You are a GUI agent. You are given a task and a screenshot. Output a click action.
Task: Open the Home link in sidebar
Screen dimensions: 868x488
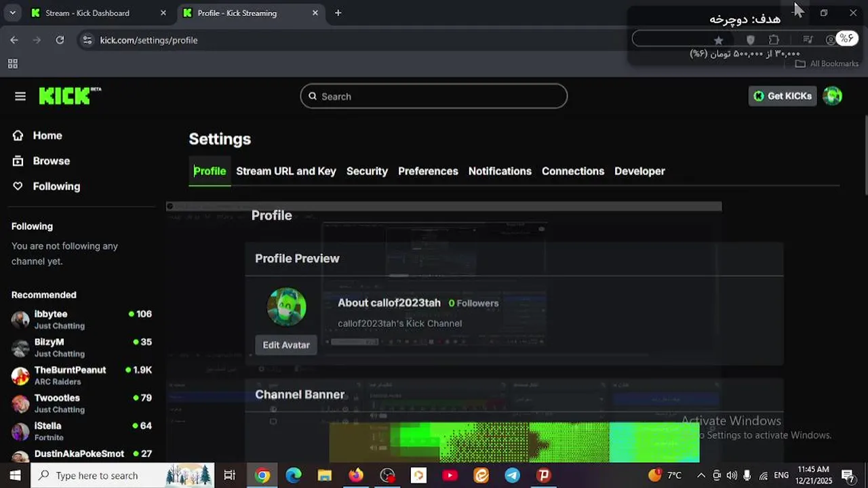(47, 136)
